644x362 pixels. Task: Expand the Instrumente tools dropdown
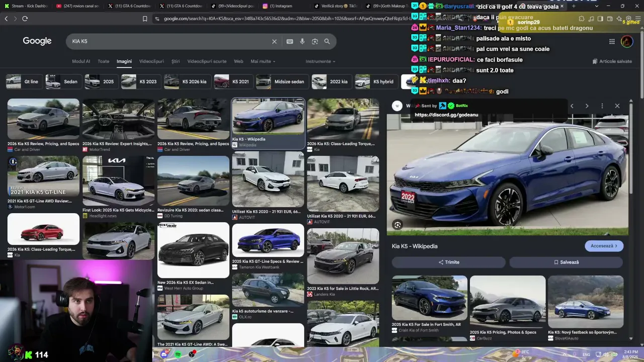pyautogui.click(x=320, y=61)
